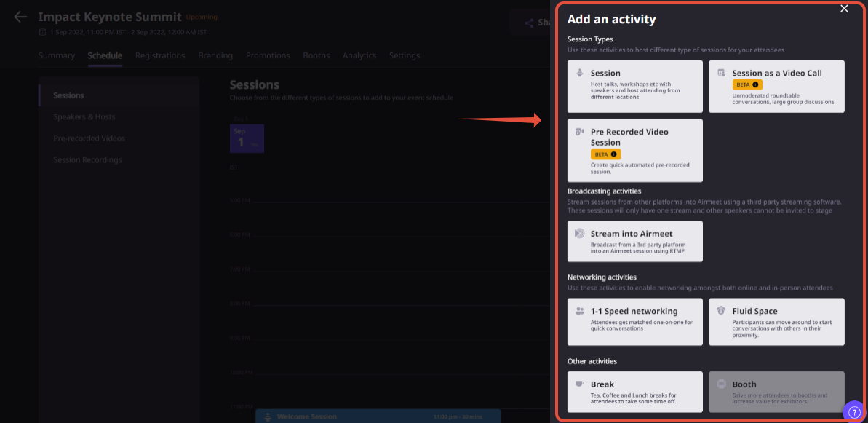The height and width of the screenshot is (423, 868).
Task: Click the Session Types heading
Action: pos(590,39)
